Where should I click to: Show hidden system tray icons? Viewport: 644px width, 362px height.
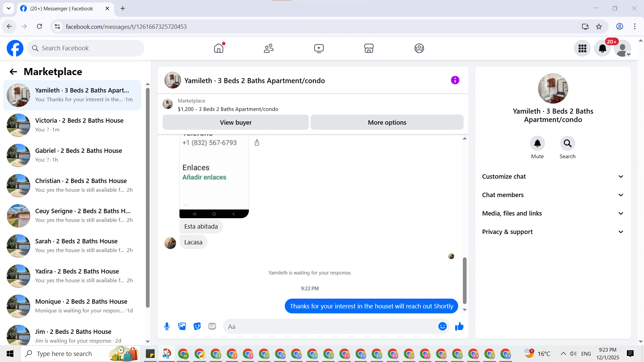(x=563, y=354)
